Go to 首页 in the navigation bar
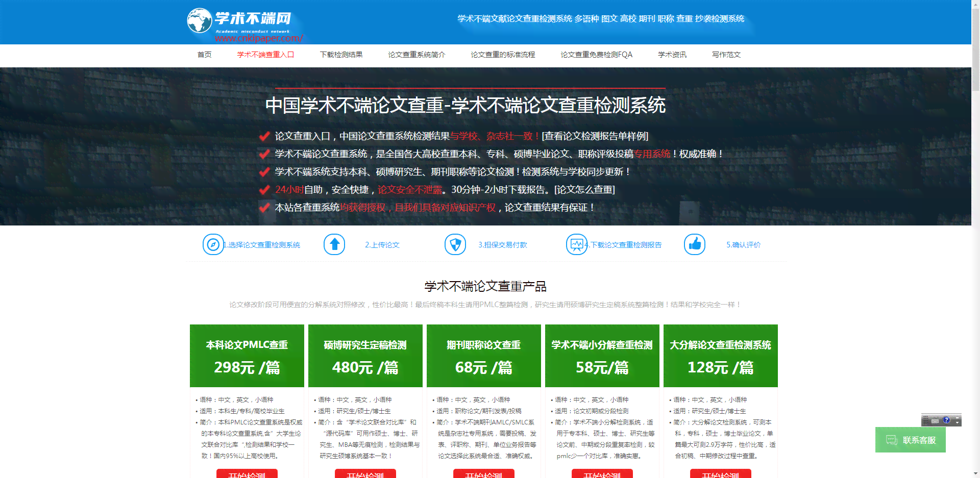 pyautogui.click(x=204, y=55)
